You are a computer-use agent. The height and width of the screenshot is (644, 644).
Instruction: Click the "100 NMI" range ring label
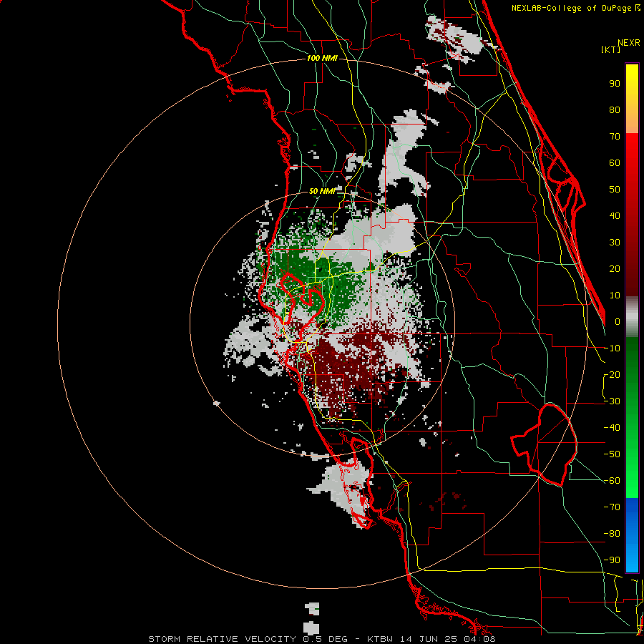322,59
